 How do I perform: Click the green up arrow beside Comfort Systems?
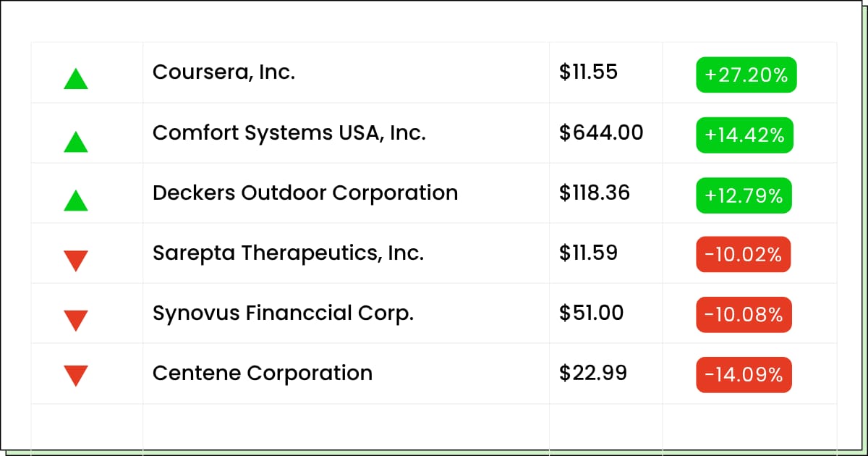(x=76, y=141)
